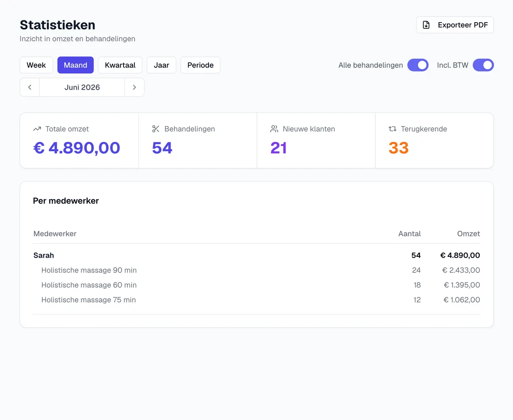The height and width of the screenshot is (420, 513).
Task: Click the trending-up icon beside Totale omzet
Action: pyautogui.click(x=37, y=129)
